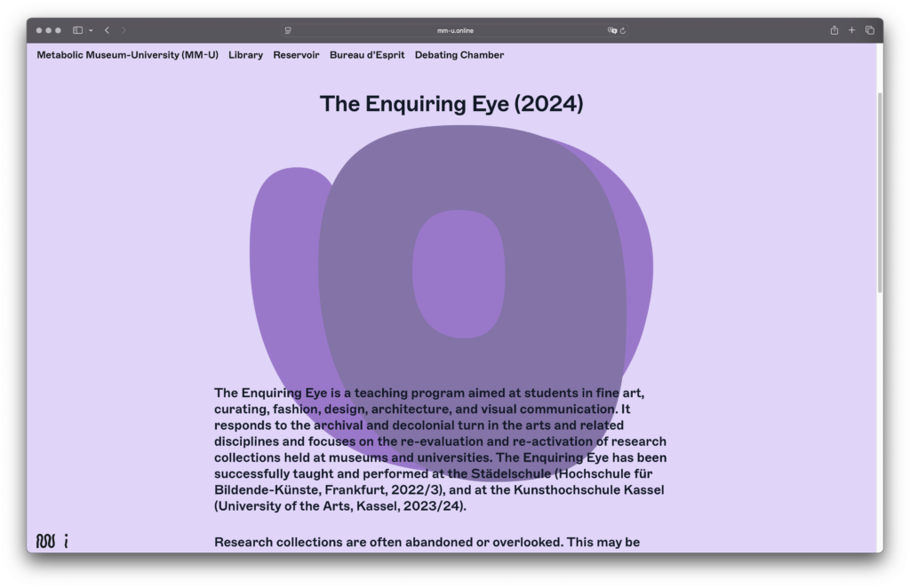Navigate to Reservoir section
This screenshot has width=910, height=588.
296,55
